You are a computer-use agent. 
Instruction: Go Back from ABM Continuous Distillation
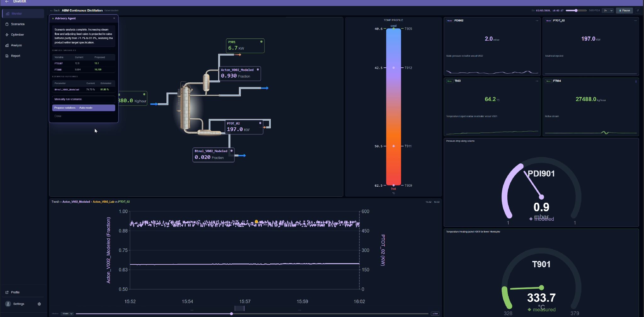pos(55,10)
